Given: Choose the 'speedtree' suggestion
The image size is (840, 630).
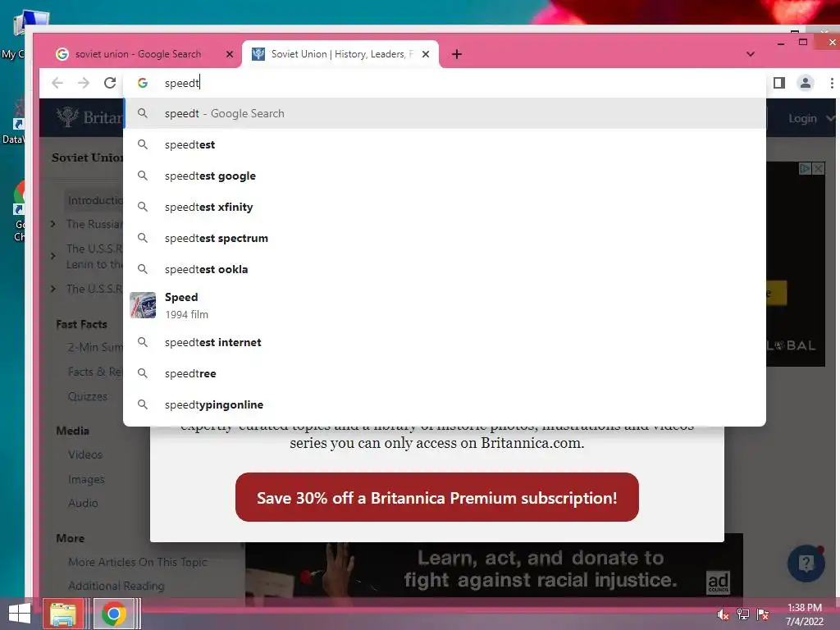Looking at the screenshot, I should (445, 373).
